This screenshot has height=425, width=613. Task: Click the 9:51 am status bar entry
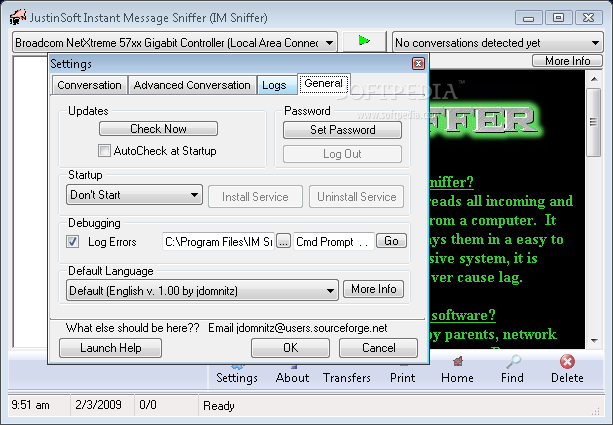(x=30, y=405)
